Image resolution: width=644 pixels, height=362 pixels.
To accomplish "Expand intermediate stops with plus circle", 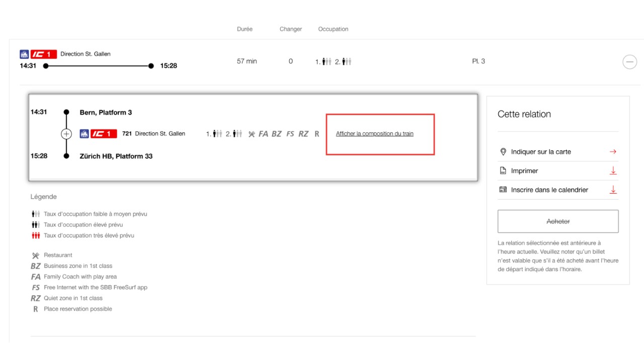I will click(66, 134).
